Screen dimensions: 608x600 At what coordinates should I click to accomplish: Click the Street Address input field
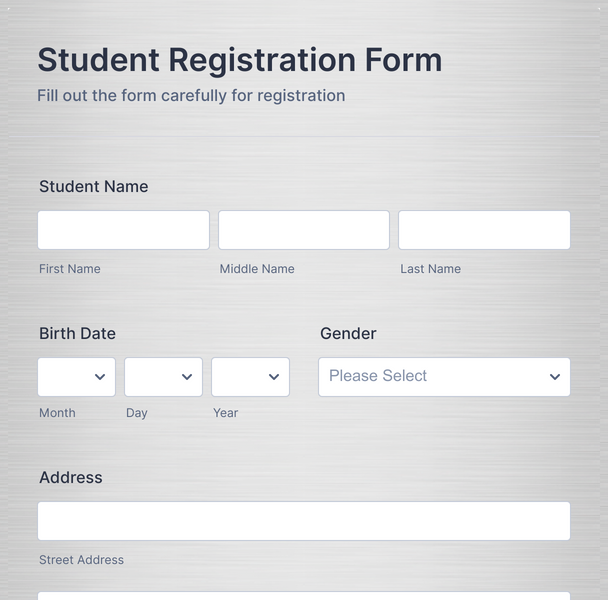click(x=303, y=521)
